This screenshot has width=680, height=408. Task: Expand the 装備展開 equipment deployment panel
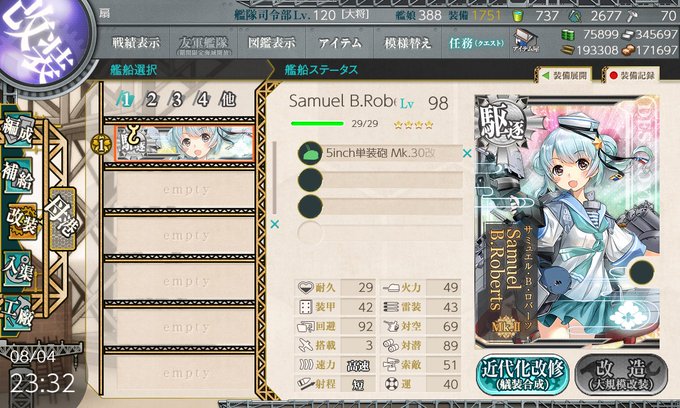[564, 75]
